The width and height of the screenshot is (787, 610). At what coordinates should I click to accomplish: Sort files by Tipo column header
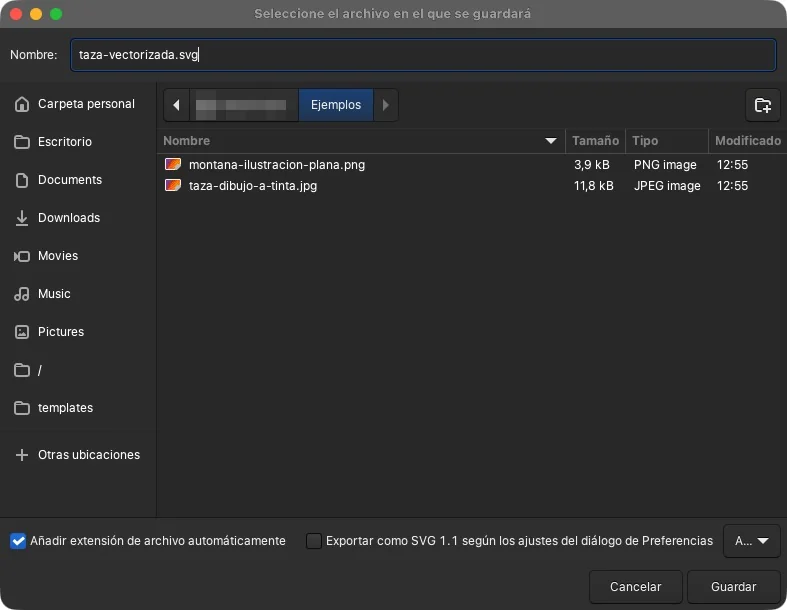[x=667, y=141]
